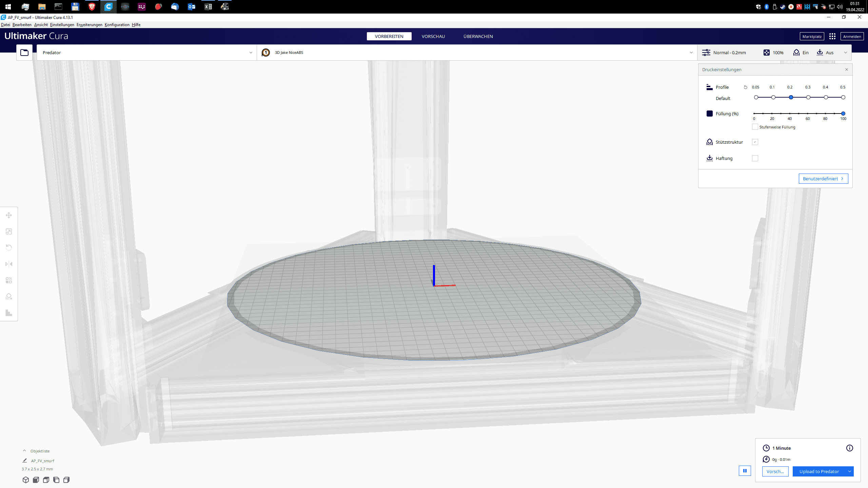Toggle the Stützstruktur checkbox
Screen dimensions: 868x488
tap(755, 142)
